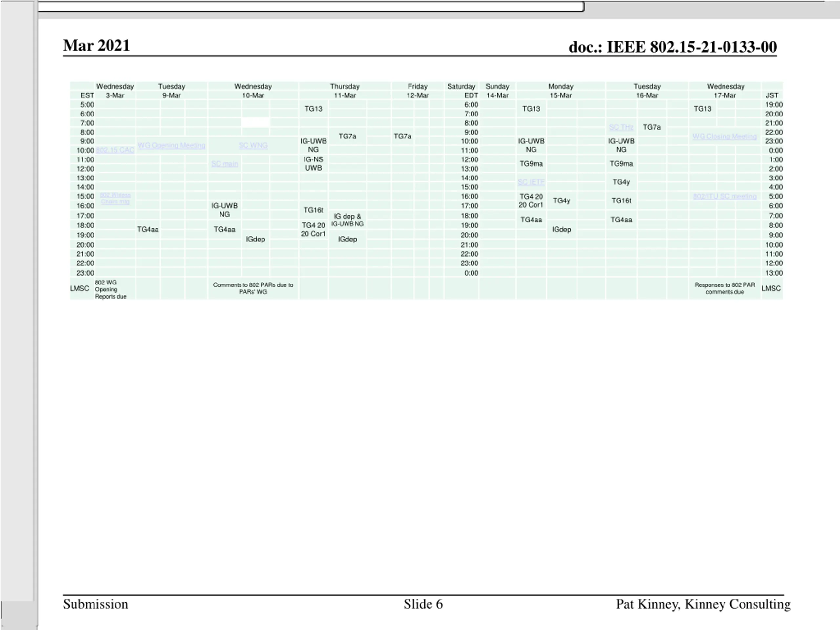Click Responses to 802 PAR comments cell
The image size is (840, 630).
point(724,288)
